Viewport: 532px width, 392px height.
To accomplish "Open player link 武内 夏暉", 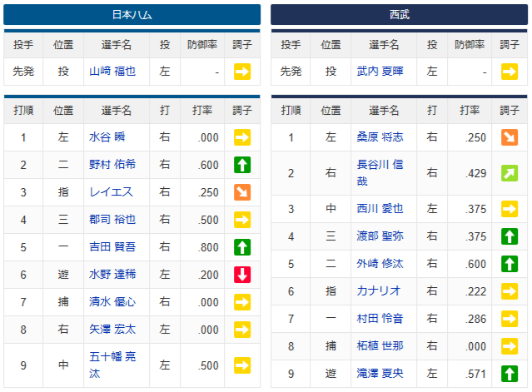I will pyautogui.click(x=380, y=72).
